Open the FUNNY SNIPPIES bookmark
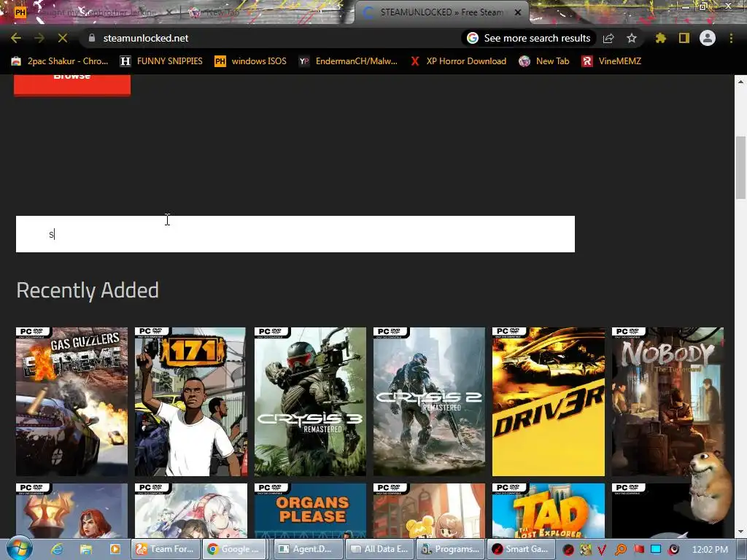747x560 pixels. tap(161, 61)
